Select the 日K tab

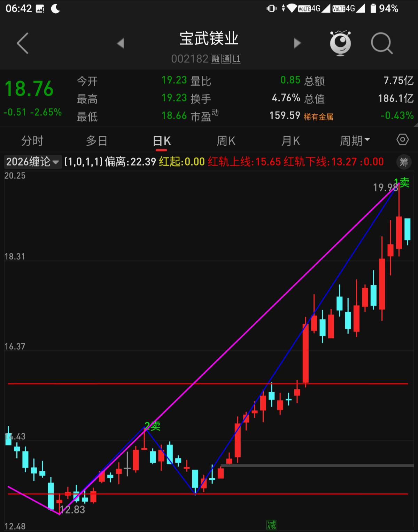click(x=162, y=141)
